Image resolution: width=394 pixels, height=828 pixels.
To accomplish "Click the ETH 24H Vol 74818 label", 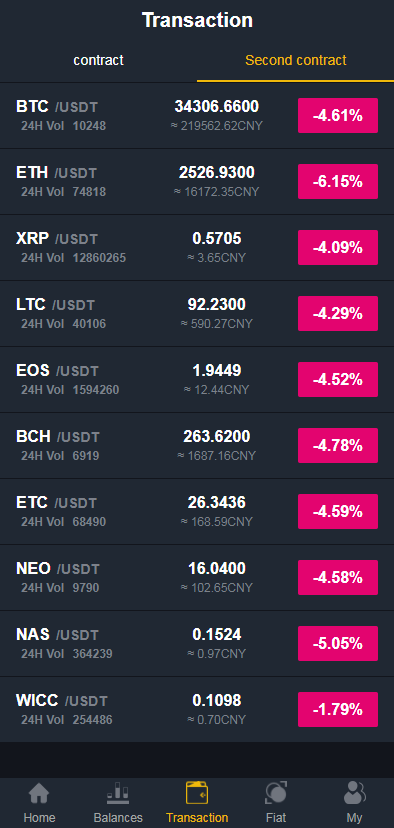I will (x=63, y=192).
